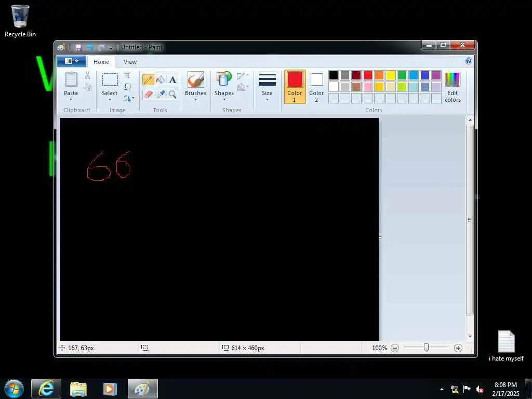Image resolution: width=532 pixels, height=399 pixels.
Task: Click the Brushes tool icon
Action: tap(195, 79)
